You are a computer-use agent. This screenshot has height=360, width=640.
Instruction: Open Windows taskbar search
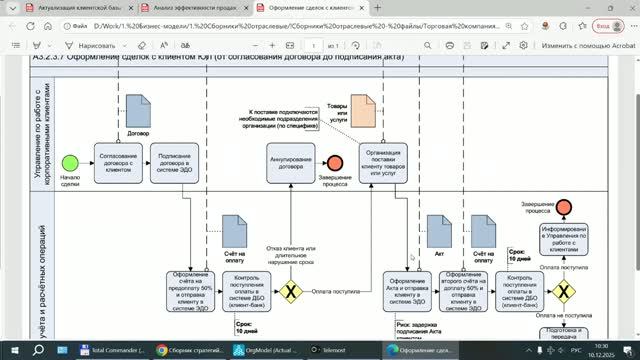pyautogui.click(x=38, y=350)
